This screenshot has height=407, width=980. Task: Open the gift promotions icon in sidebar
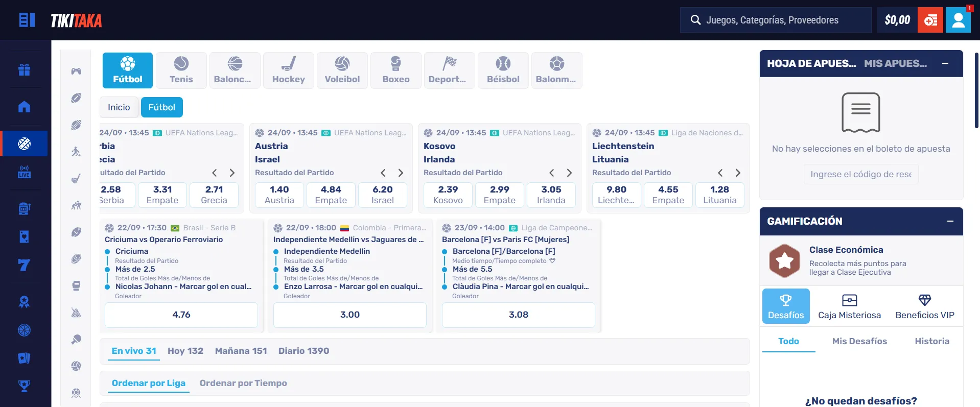[24, 69]
